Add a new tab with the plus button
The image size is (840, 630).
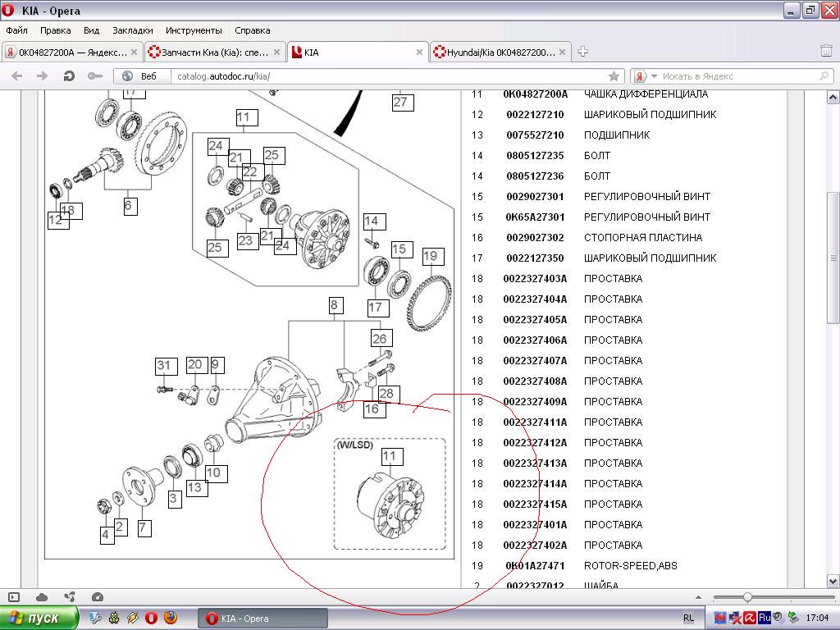[x=582, y=52]
